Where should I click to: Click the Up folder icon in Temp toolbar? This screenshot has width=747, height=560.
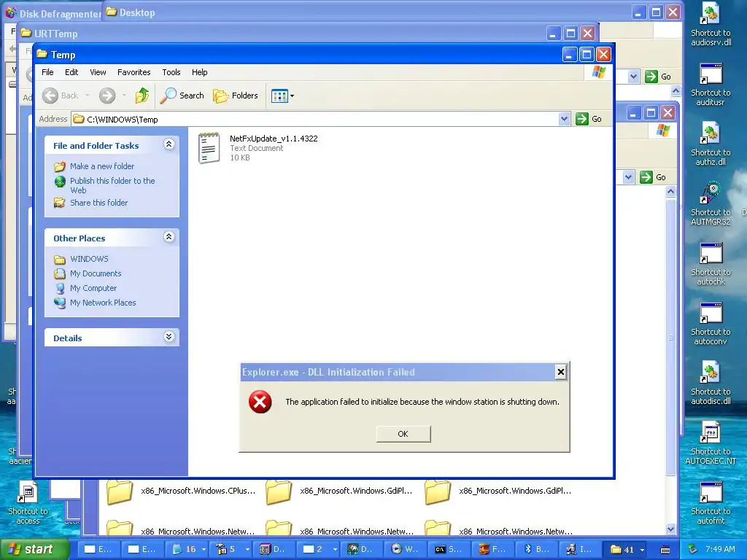142,96
